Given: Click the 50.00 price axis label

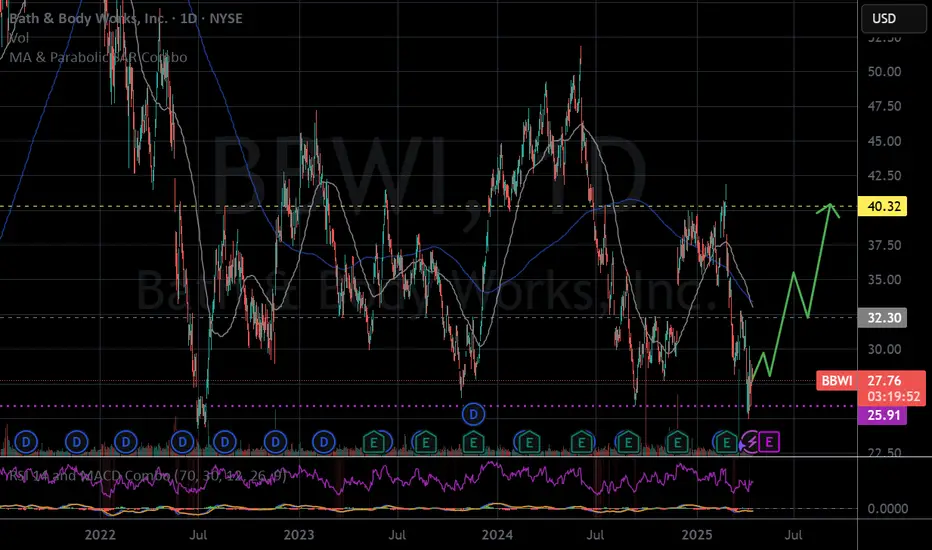Looking at the screenshot, I should point(884,71).
